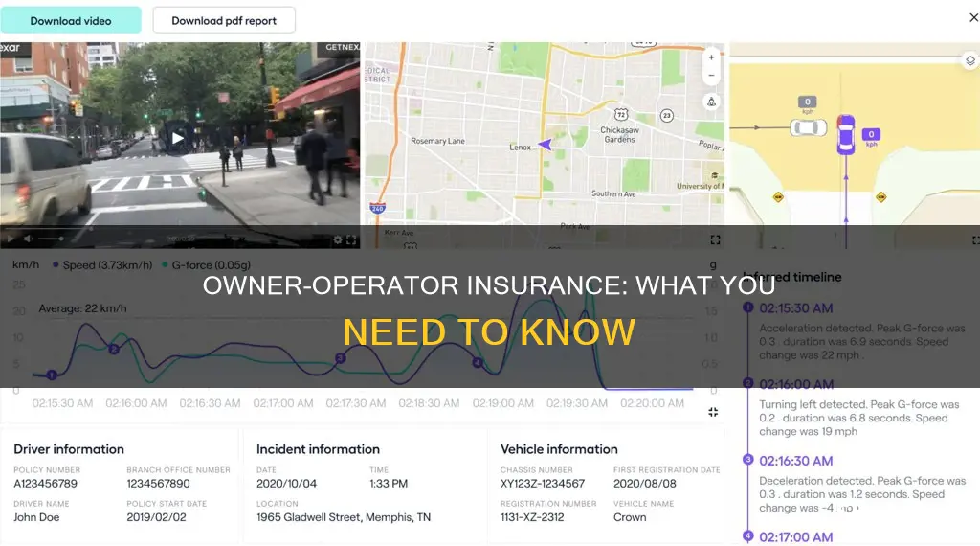Click Interstate 240 shield on map
This screenshot has width=980, height=546.
[377, 207]
